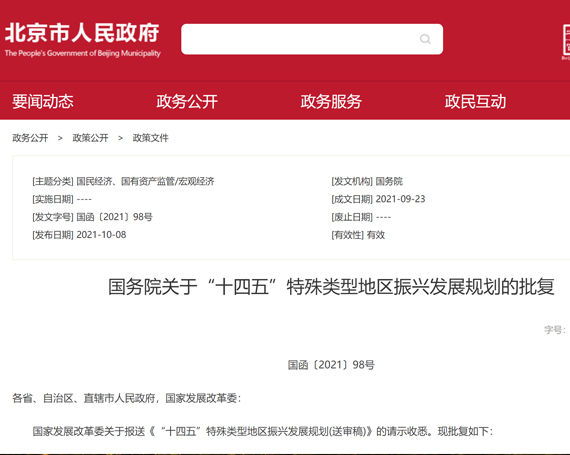Select the 政民互动 navigation item

(x=475, y=101)
